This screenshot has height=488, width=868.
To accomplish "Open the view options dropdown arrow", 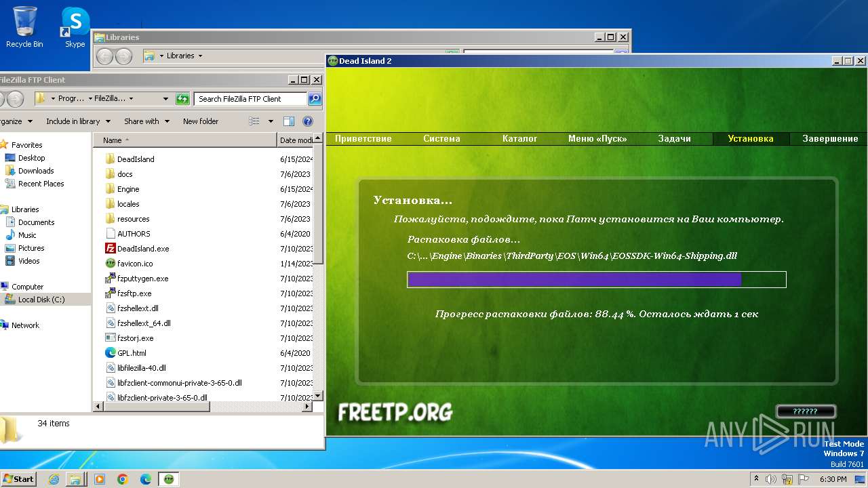I will 271,121.
